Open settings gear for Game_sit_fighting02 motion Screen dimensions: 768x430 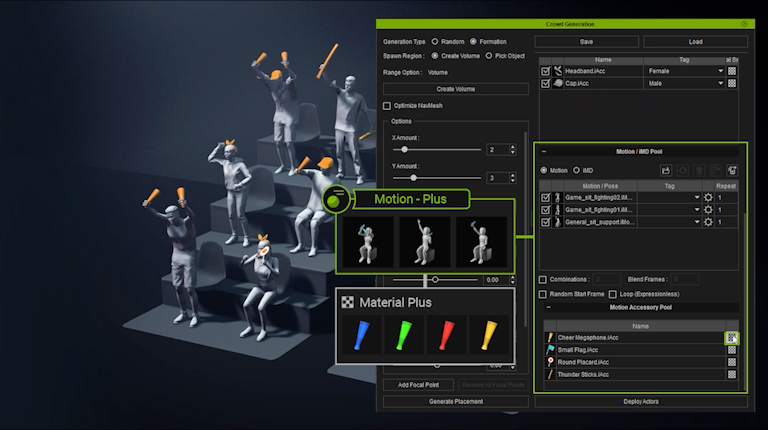tap(708, 198)
